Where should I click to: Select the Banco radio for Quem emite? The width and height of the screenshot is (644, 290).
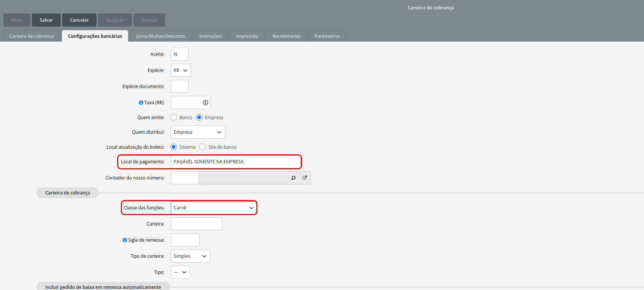pos(174,118)
